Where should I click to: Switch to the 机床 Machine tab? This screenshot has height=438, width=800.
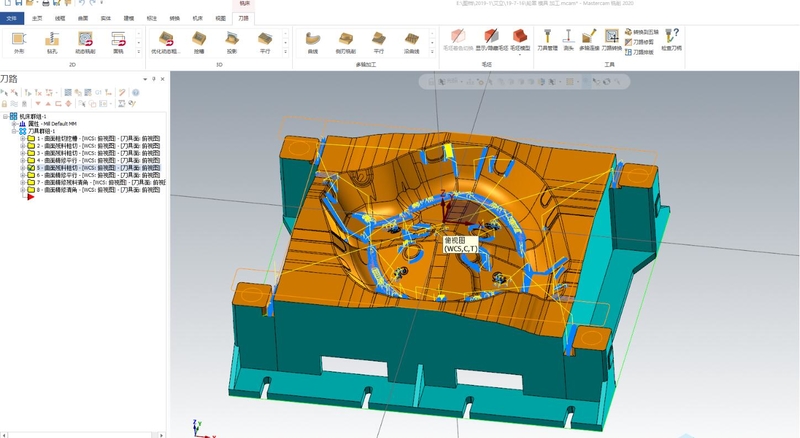(198, 18)
